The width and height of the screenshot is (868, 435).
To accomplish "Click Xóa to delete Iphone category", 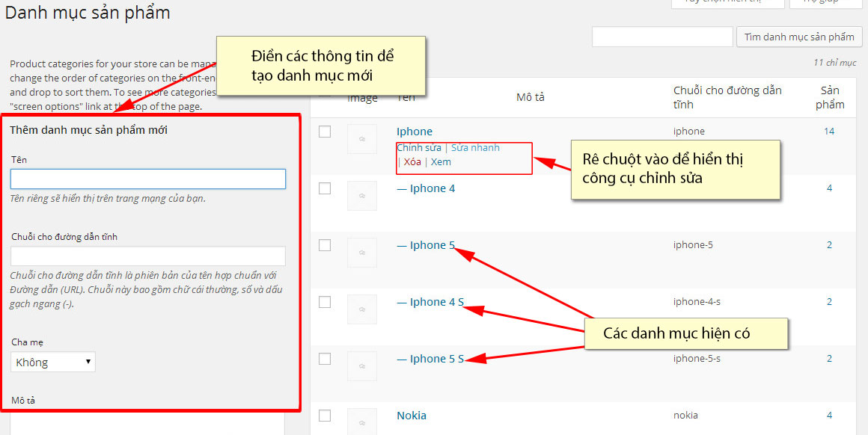I will click(412, 162).
